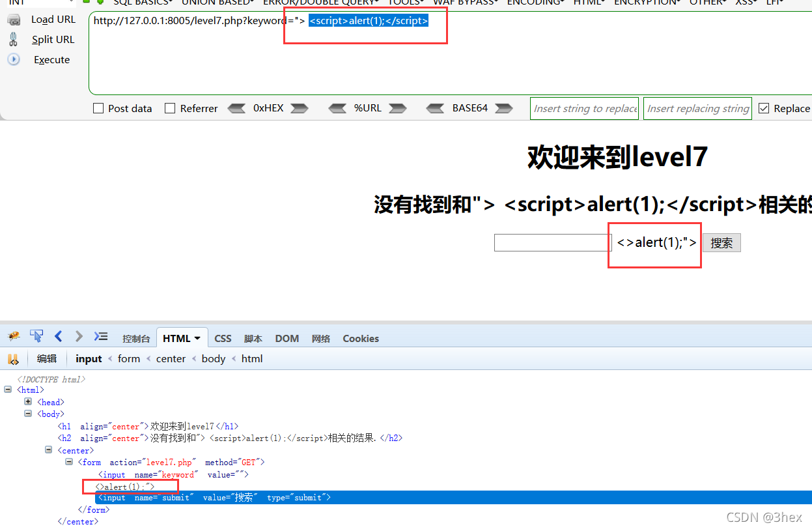Image resolution: width=812 pixels, height=529 pixels.
Task: Switch to the 控制台 tab
Action: 136,338
